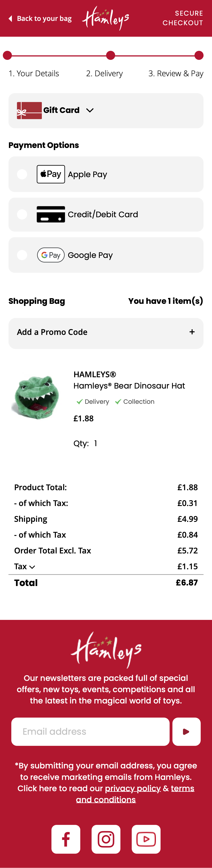Click the Credit/Debit Card icon
The width and height of the screenshot is (212, 868).
pyautogui.click(x=51, y=214)
